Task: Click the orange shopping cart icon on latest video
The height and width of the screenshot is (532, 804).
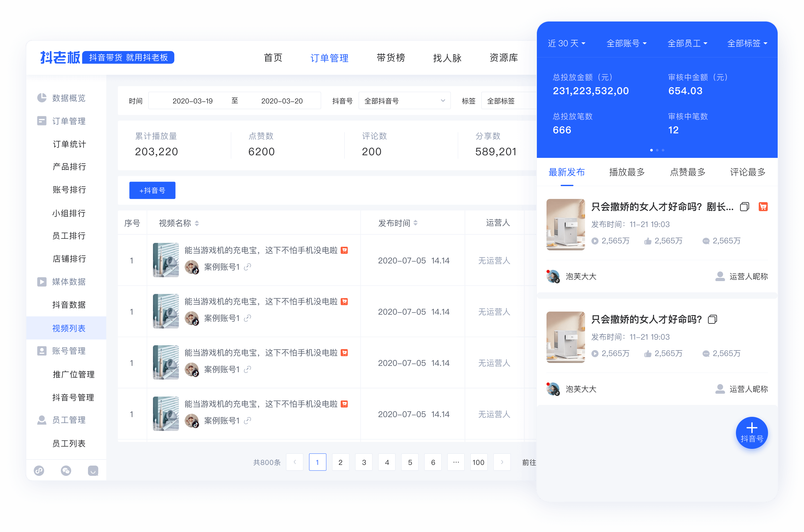Action: 763,206
